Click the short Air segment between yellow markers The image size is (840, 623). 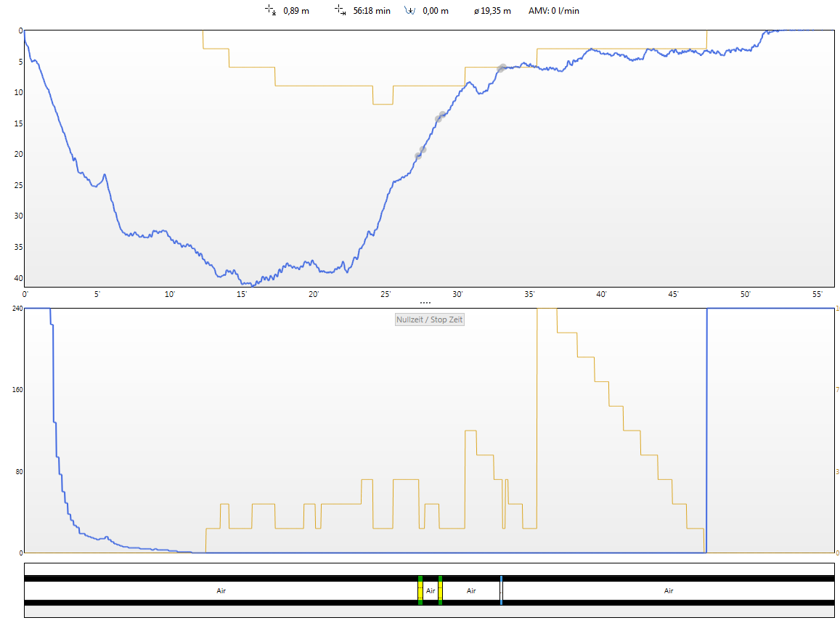(x=430, y=590)
